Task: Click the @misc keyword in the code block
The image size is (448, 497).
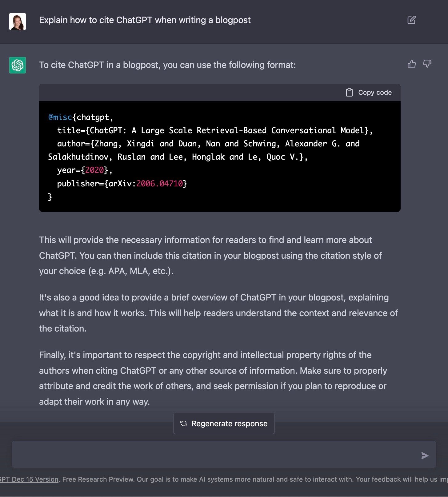Action: tap(60, 117)
